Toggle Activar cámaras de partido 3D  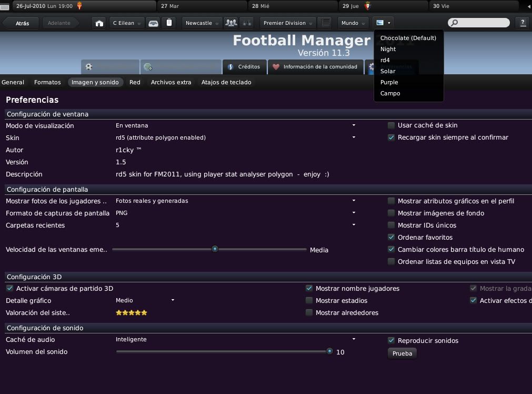click(10, 288)
